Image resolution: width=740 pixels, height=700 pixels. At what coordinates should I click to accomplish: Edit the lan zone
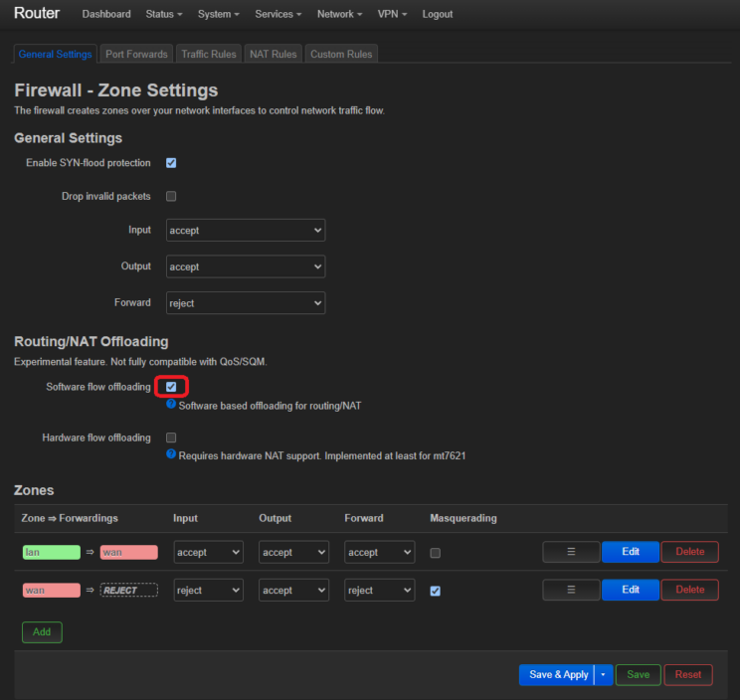click(x=631, y=552)
